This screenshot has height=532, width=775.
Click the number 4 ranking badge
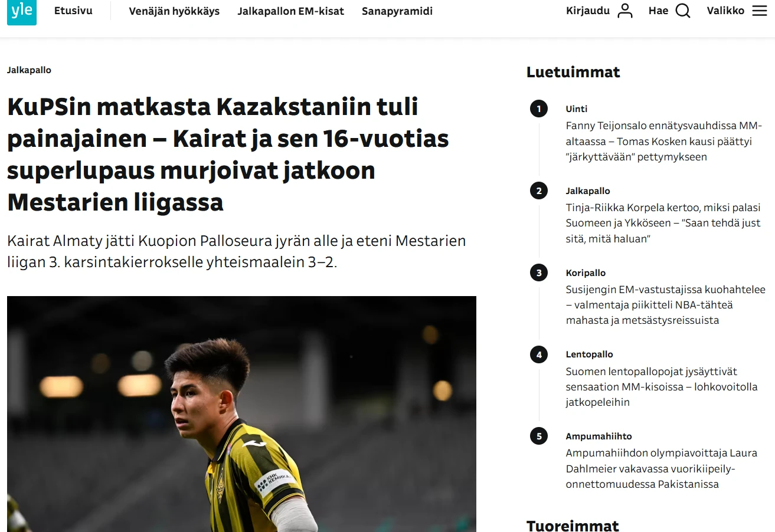(x=538, y=354)
